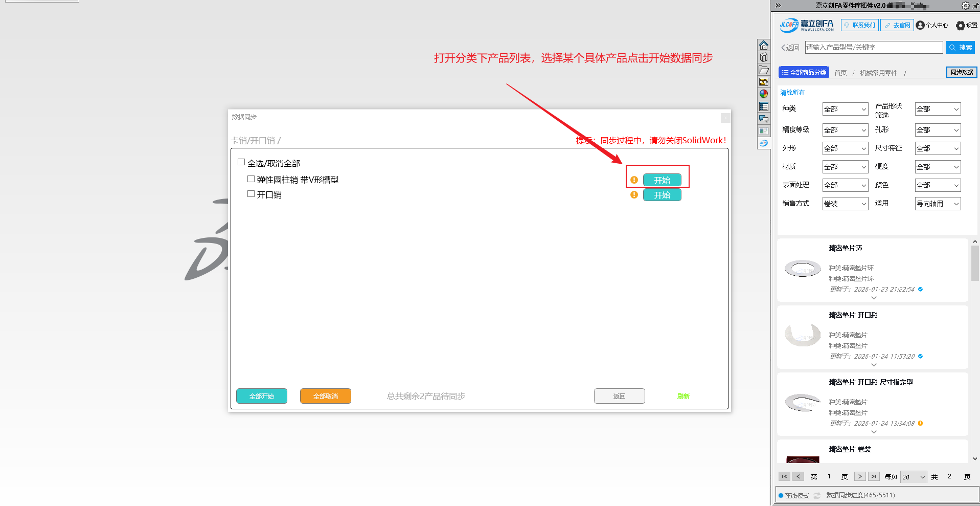The image size is (980, 506).
Task: Open the 销售方式 dropdown showing 卷装
Action: coord(845,204)
